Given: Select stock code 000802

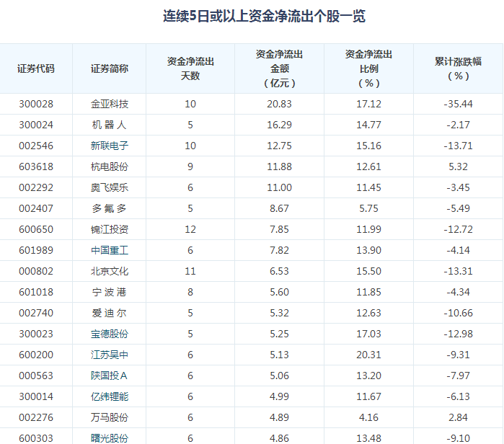Looking at the screenshot, I should 36,271.
